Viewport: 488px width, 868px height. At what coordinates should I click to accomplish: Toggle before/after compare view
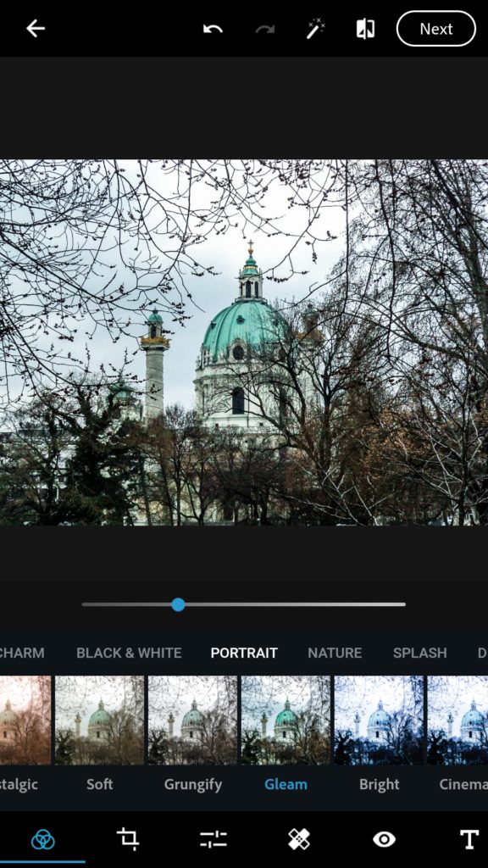pyautogui.click(x=365, y=29)
